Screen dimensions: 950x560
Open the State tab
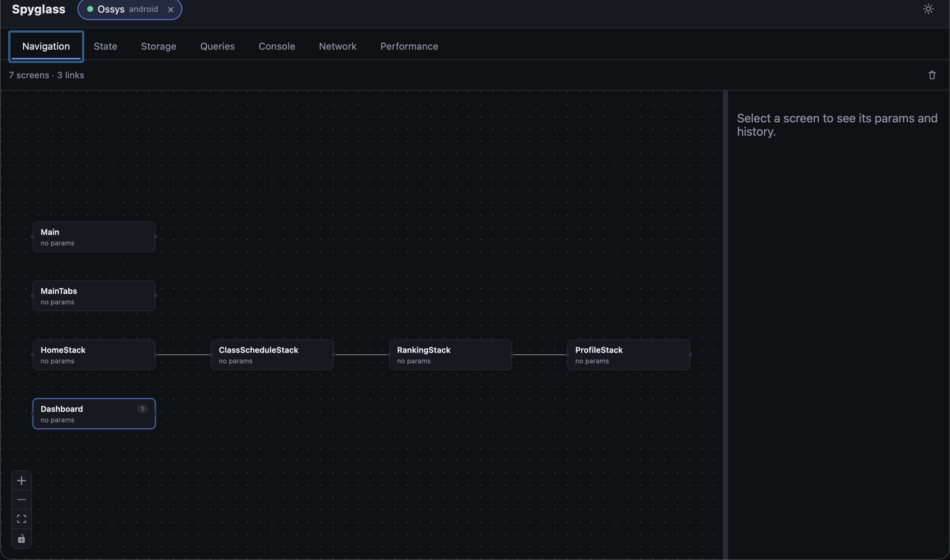(x=105, y=46)
